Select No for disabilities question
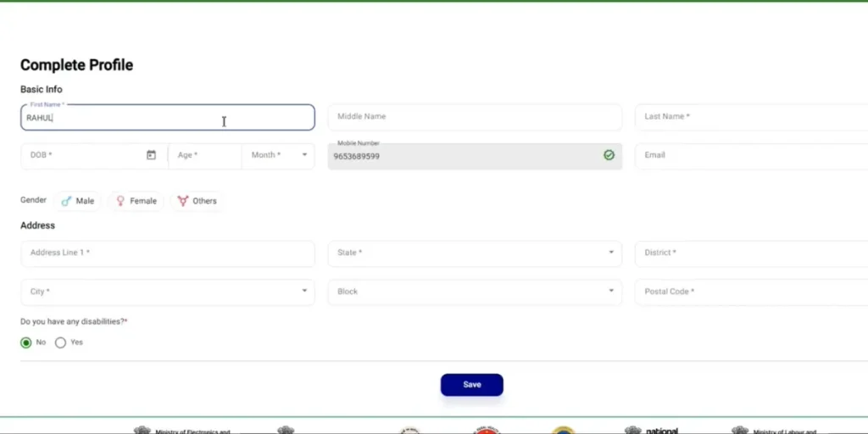The width and height of the screenshot is (868, 434). pos(26,342)
